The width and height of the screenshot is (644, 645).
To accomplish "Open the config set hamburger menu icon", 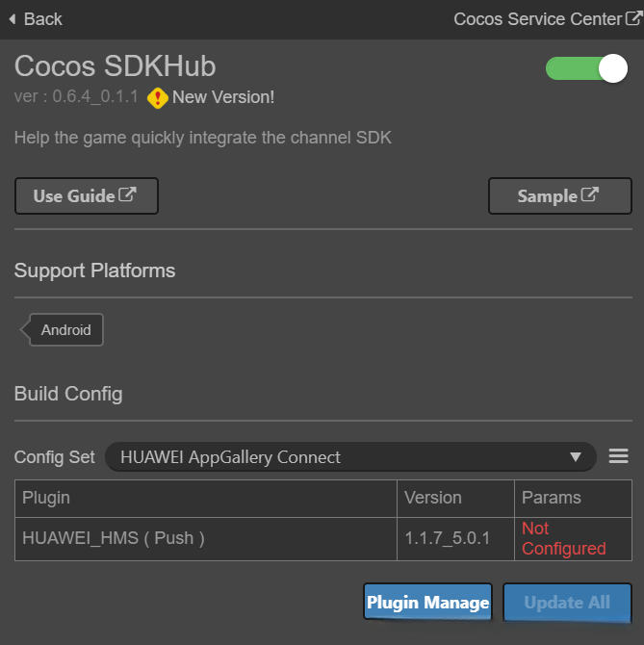I will click(x=619, y=456).
